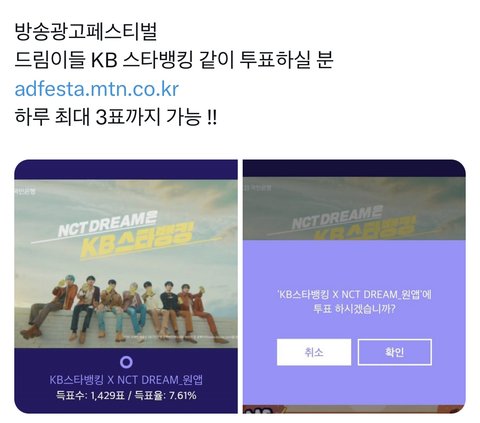Open the adfesta.mtn.co.kr link

pos(97,89)
